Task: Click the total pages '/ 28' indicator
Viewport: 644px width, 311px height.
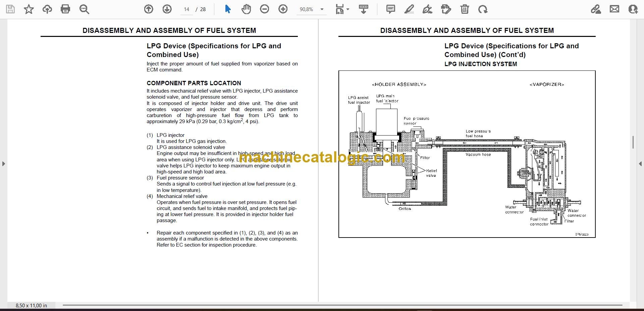Action: point(201,9)
